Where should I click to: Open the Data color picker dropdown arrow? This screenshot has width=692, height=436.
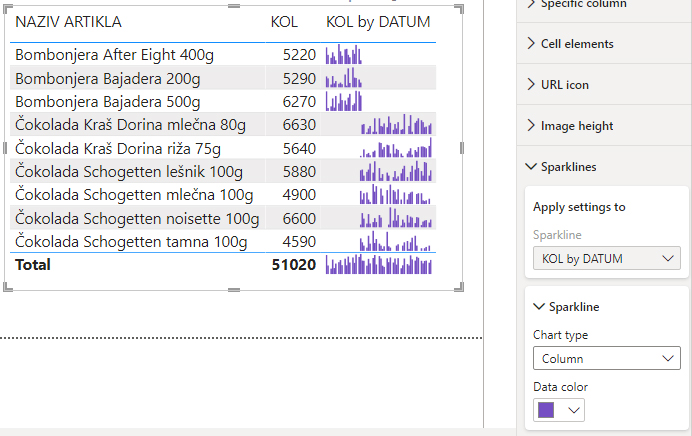click(573, 410)
